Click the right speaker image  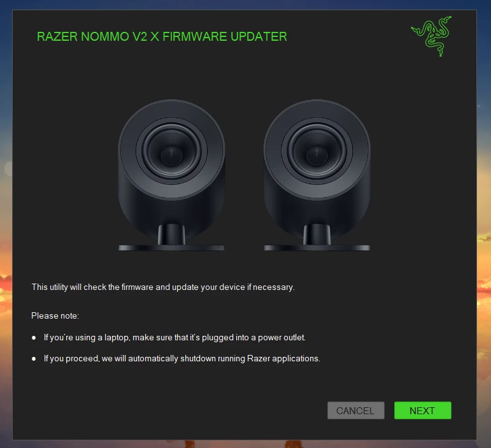point(317,175)
